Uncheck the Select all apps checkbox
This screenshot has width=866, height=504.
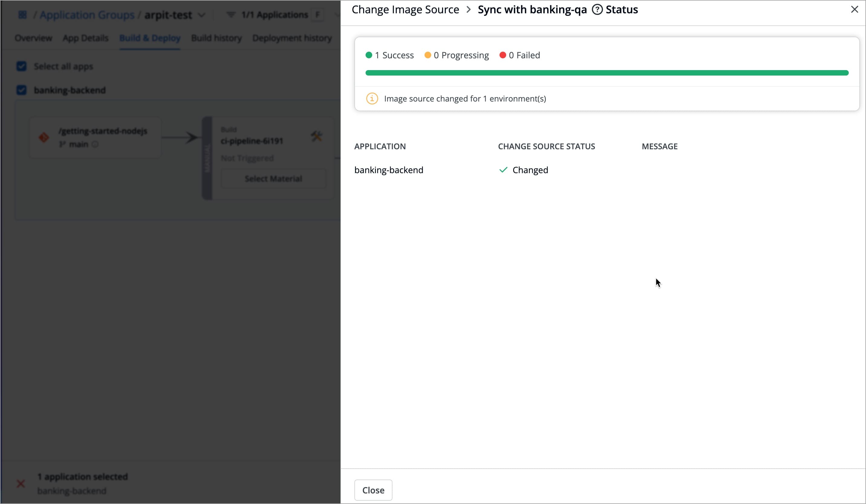(x=21, y=66)
